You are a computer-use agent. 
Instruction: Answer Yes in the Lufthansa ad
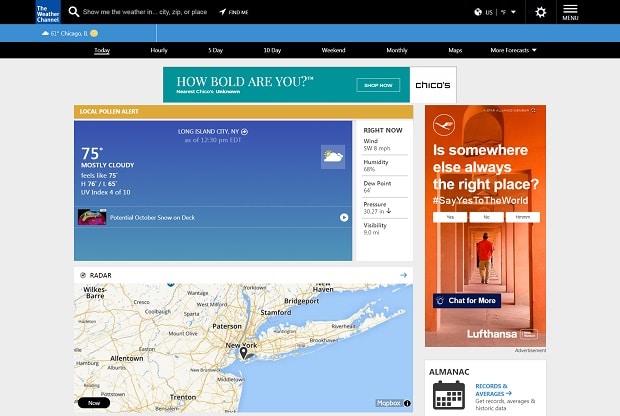450,217
